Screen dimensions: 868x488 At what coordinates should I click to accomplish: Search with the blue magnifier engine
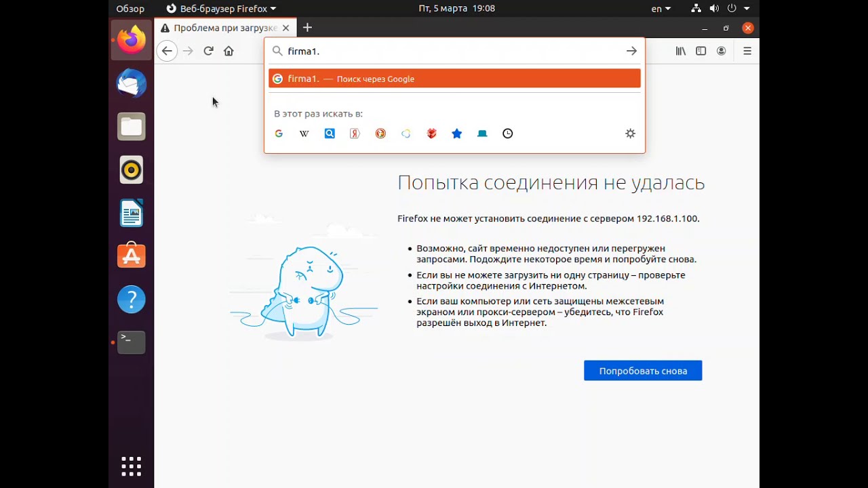tap(330, 134)
